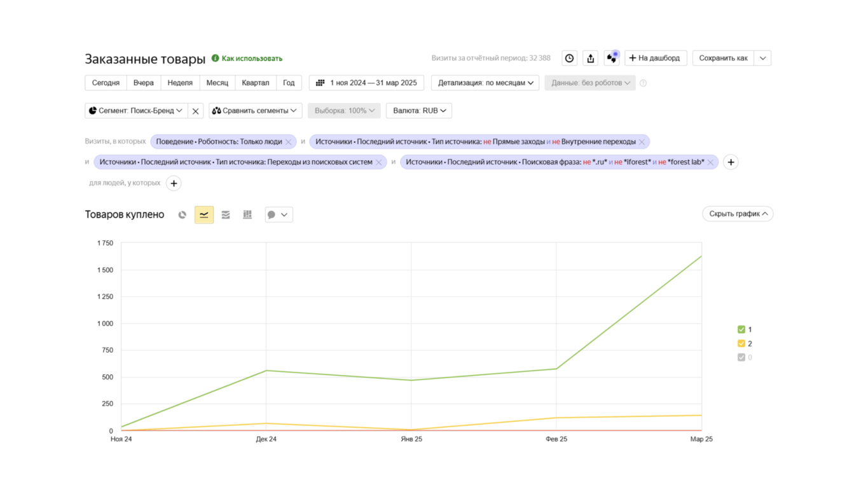The width and height of the screenshot is (852, 504).
Task: Expand the Валюта: RUB dropdown
Action: click(x=419, y=111)
